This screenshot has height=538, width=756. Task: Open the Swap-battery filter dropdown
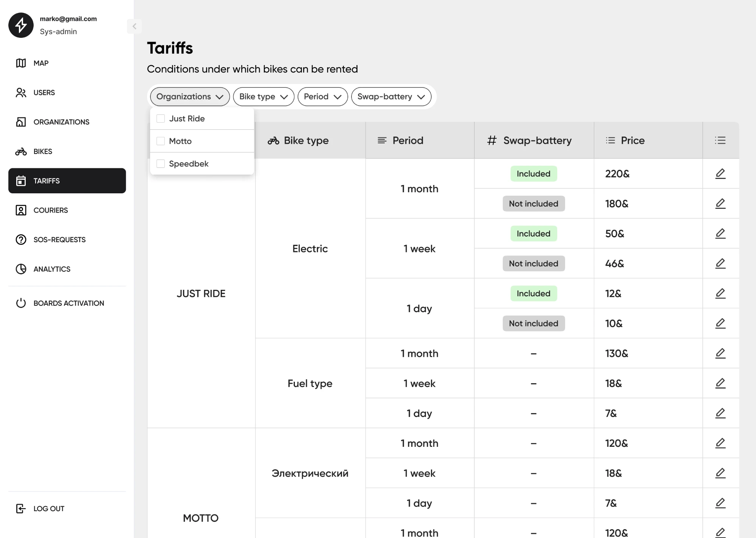(x=391, y=97)
